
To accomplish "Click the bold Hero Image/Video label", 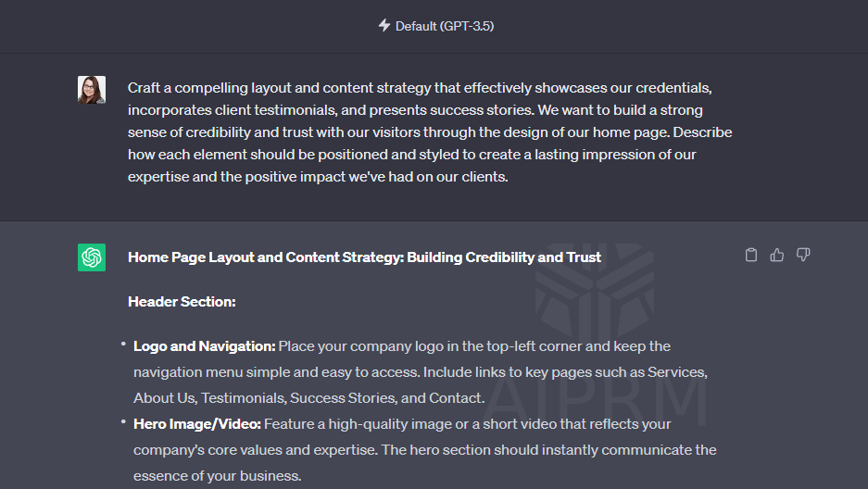I will [197, 424].
